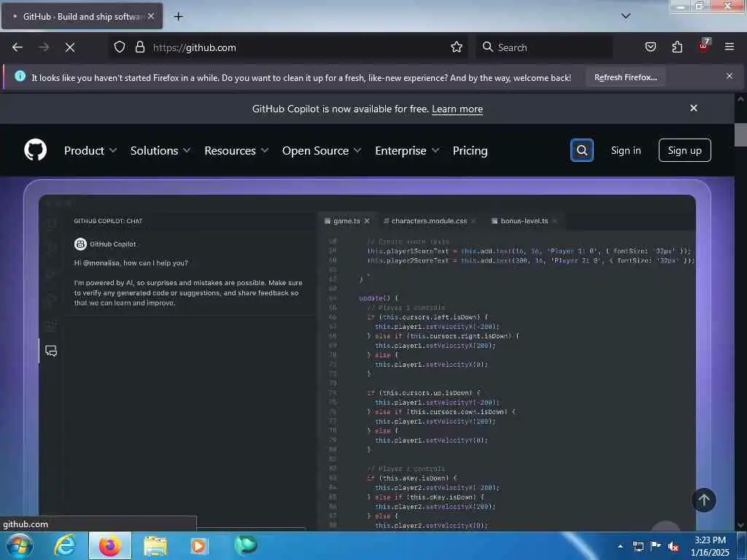747x560 pixels.
Task: List all tabs dropdown arrow
Action: point(626,16)
